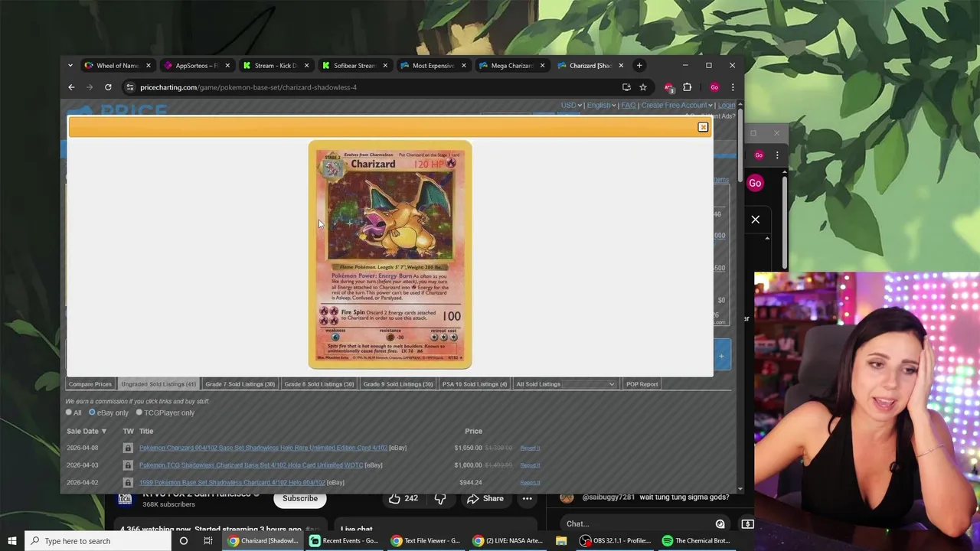Select Ungraded Sold Listings tab
Viewport: 980px width, 551px height.
[x=158, y=384]
